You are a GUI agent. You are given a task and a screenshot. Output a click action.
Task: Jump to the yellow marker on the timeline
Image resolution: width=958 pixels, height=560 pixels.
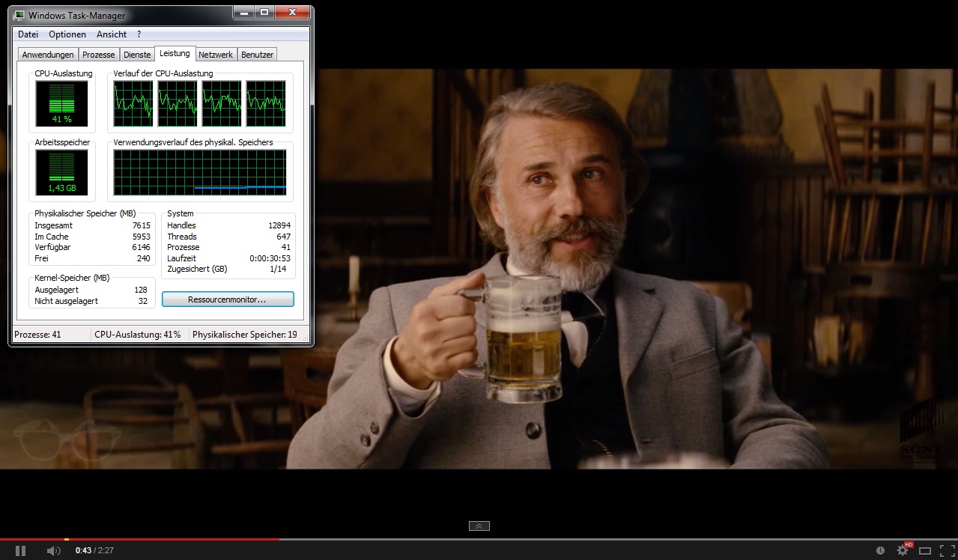click(x=67, y=539)
